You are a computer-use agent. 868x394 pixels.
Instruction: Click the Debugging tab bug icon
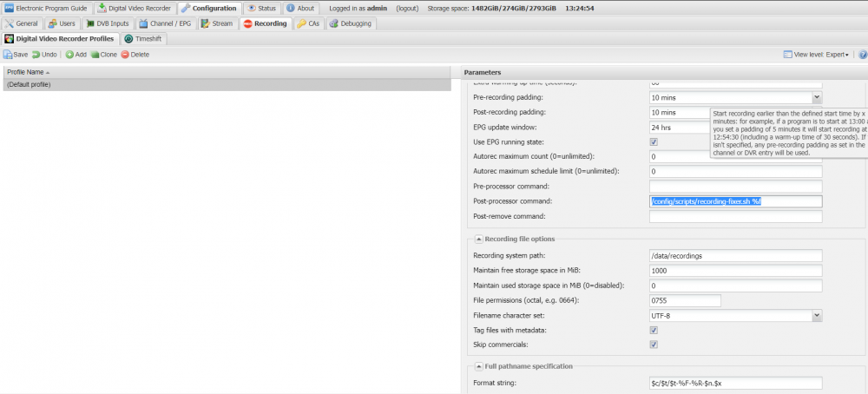334,23
